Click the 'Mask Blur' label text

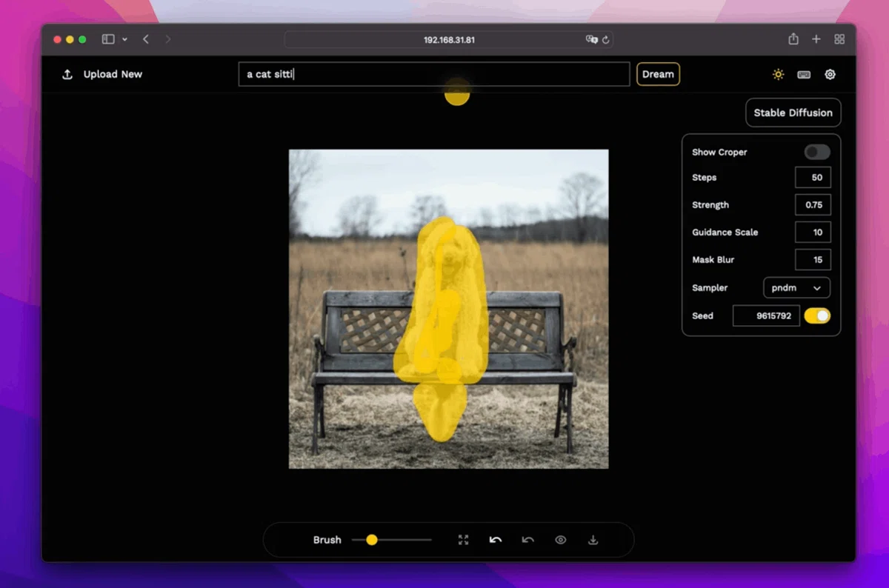[x=713, y=260]
